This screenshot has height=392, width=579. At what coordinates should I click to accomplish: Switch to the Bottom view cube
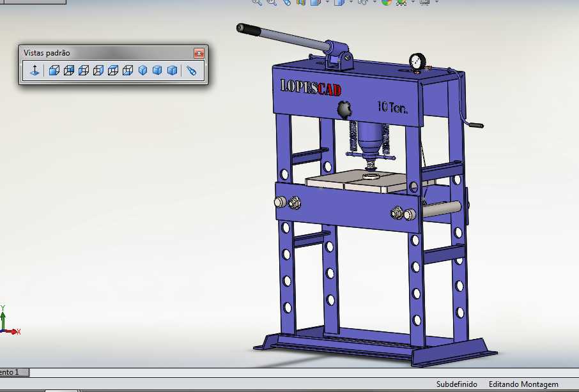(128, 70)
